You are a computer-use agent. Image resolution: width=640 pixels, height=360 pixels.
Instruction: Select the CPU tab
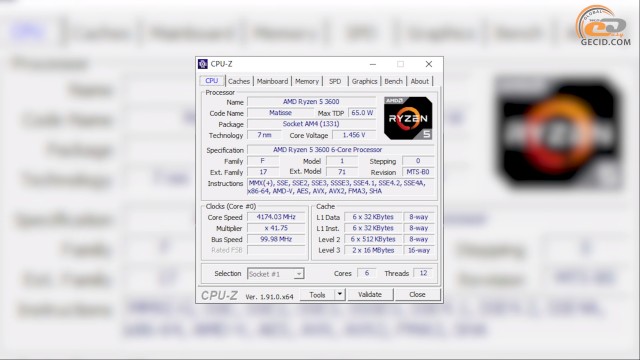pos(211,81)
